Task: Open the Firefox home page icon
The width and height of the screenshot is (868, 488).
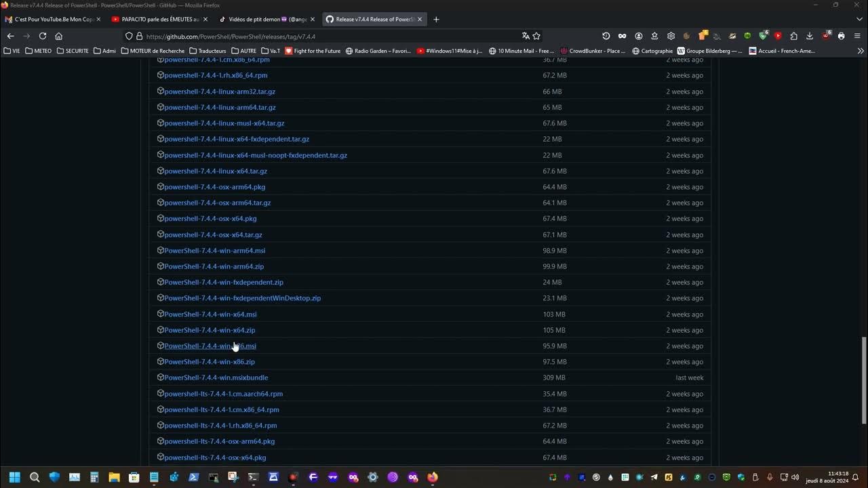Action: [59, 36]
